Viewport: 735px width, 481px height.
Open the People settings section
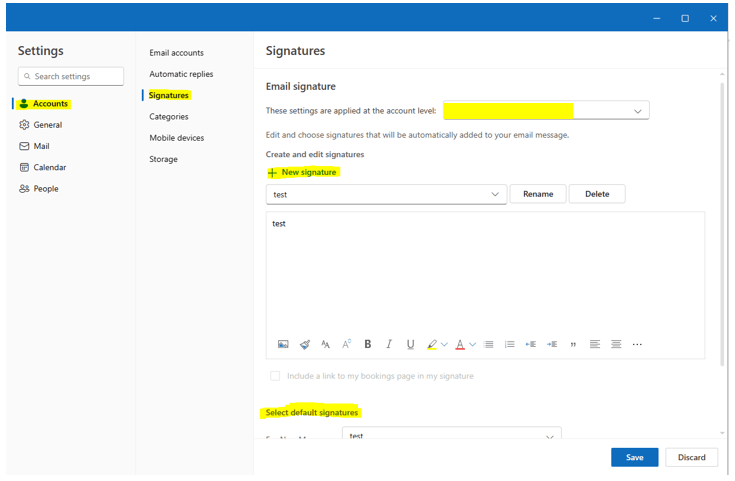[38, 188]
